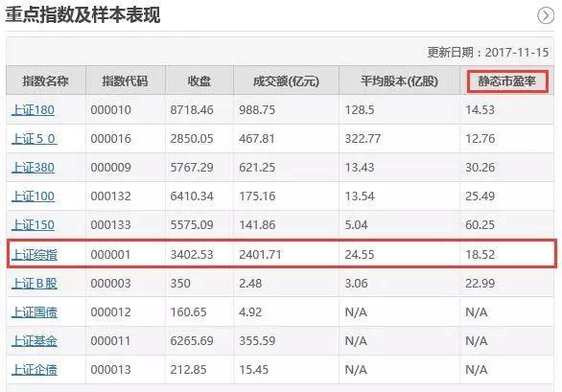Open the 上证380 index link
This screenshot has height=392, width=562.
tap(33, 168)
